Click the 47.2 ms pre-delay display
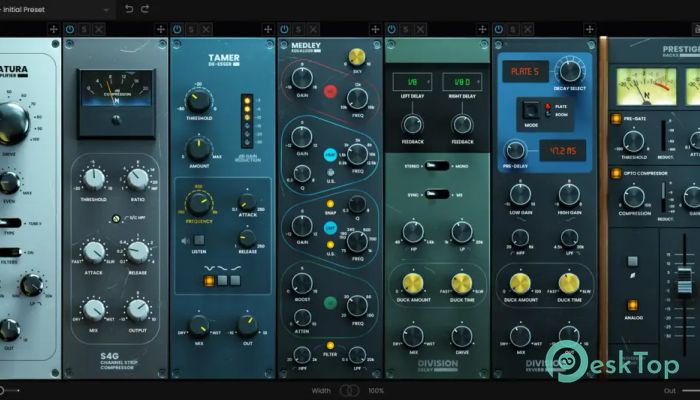 562,150
